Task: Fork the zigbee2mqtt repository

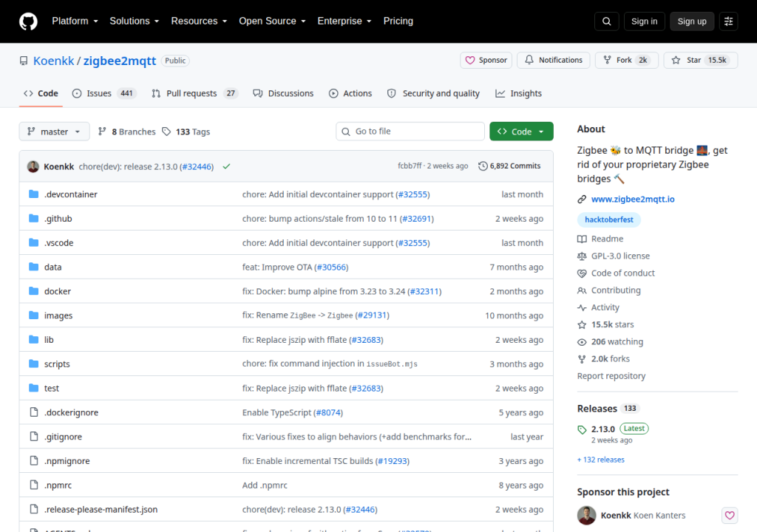Action: pyautogui.click(x=627, y=61)
